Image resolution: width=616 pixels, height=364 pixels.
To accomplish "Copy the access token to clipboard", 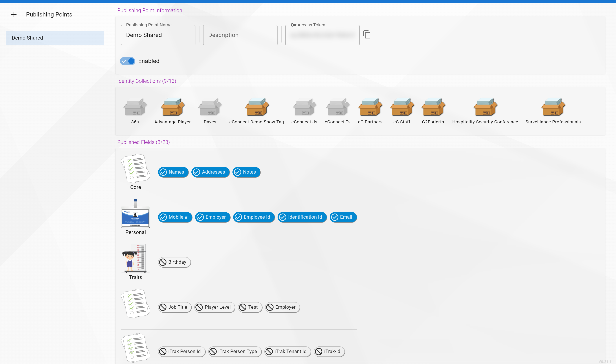I will [367, 35].
